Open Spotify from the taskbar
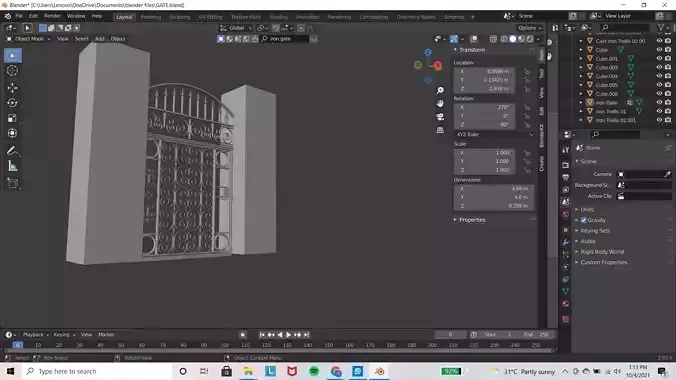This screenshot has width=676, height=380. pos(314,371)
